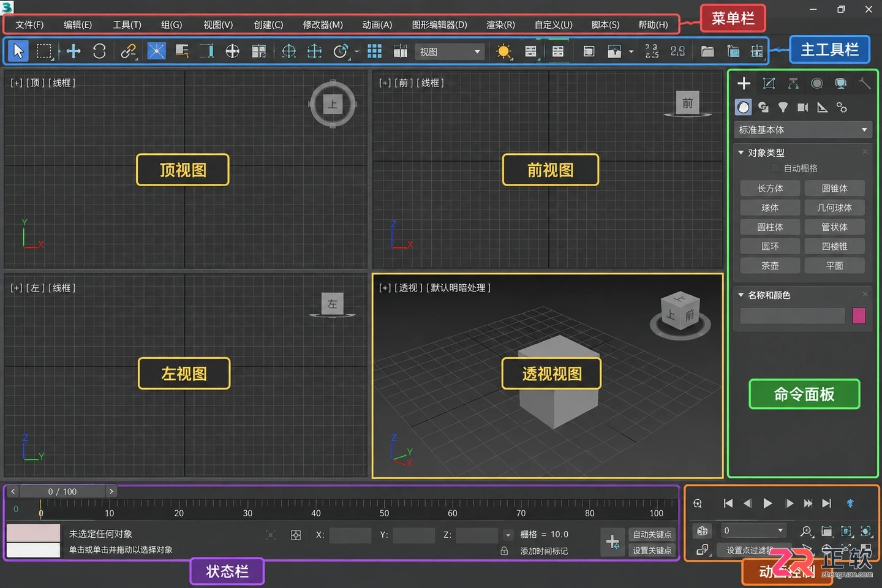Choose the rectangular selection region tool
Image resolution: width=882 pixels, height=588 pixels.
[x=44, y=51]
